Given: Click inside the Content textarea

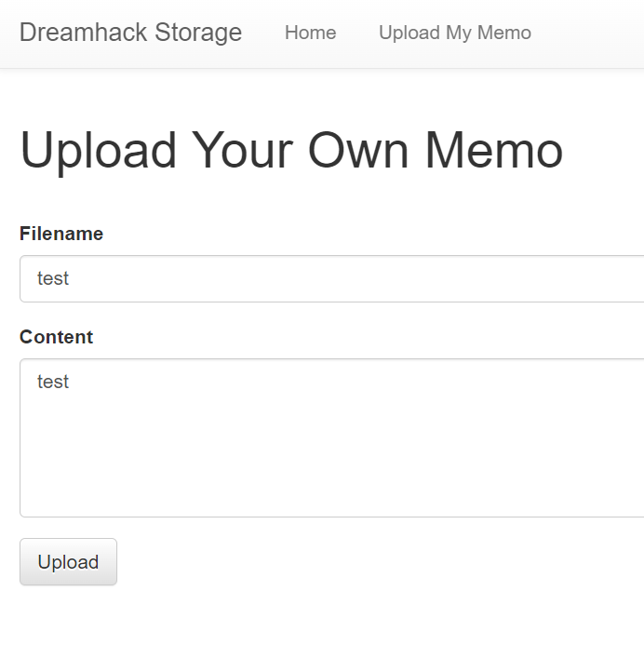Looking at the screenshot, I should point(332,437).
